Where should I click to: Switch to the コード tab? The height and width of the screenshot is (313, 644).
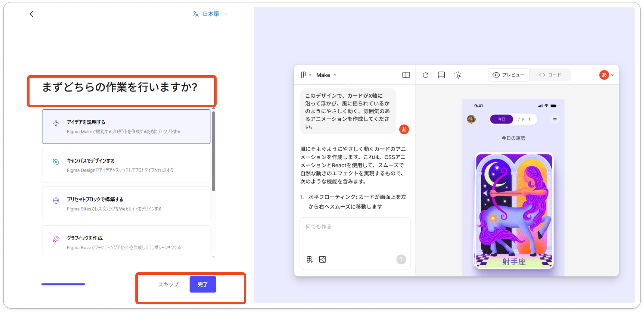pos(550,75)
